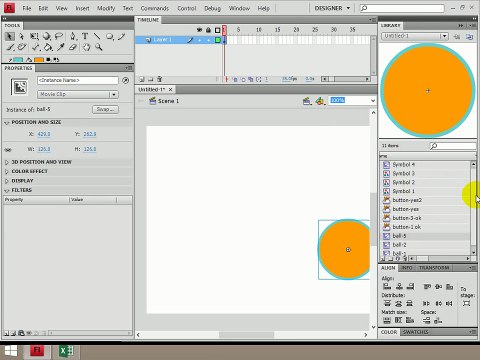Screen dimensions: 480x360
Task: Open the DESIGNER workspace dropdown
Action: coord(332,8)
